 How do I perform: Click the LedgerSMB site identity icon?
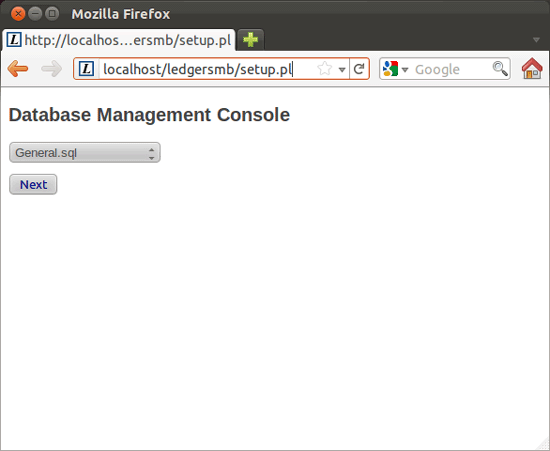tap(86, 69)
